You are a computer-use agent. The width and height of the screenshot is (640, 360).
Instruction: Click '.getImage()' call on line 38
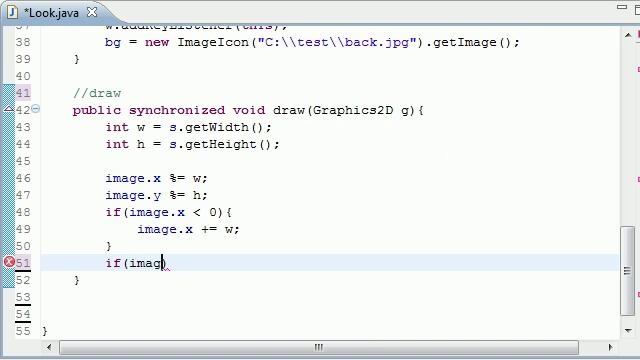(468, 42)
